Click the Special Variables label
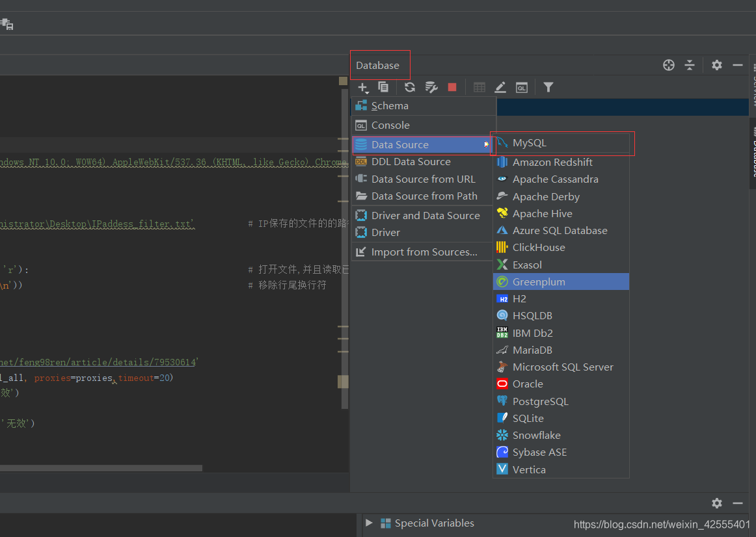 pos(435,523)
